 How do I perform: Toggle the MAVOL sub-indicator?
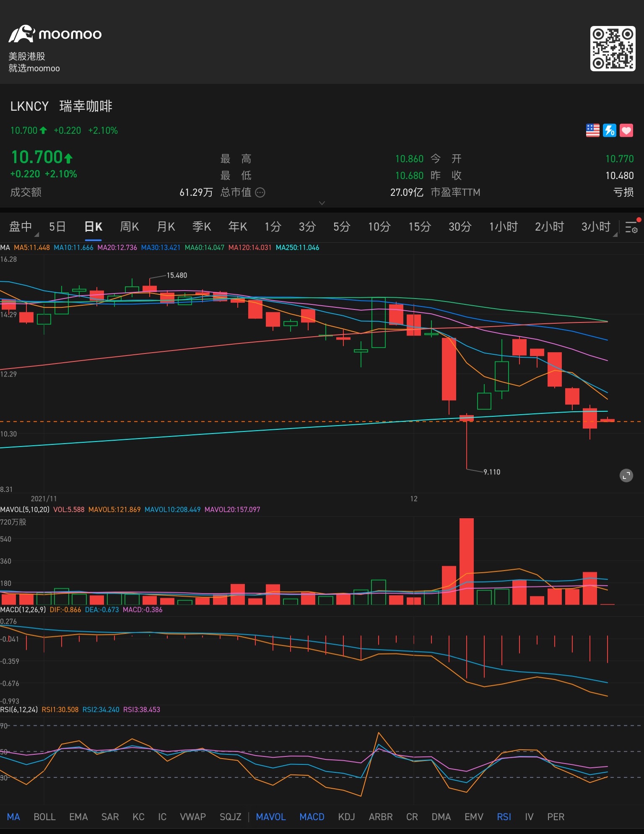point(271,816)
